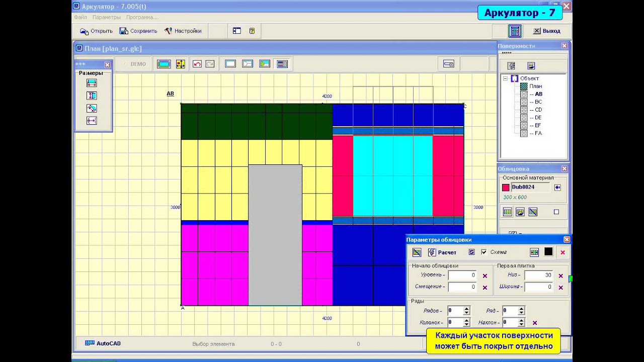
Task: Click the envelope-shaped surface view icon
Action: point(248,64)
